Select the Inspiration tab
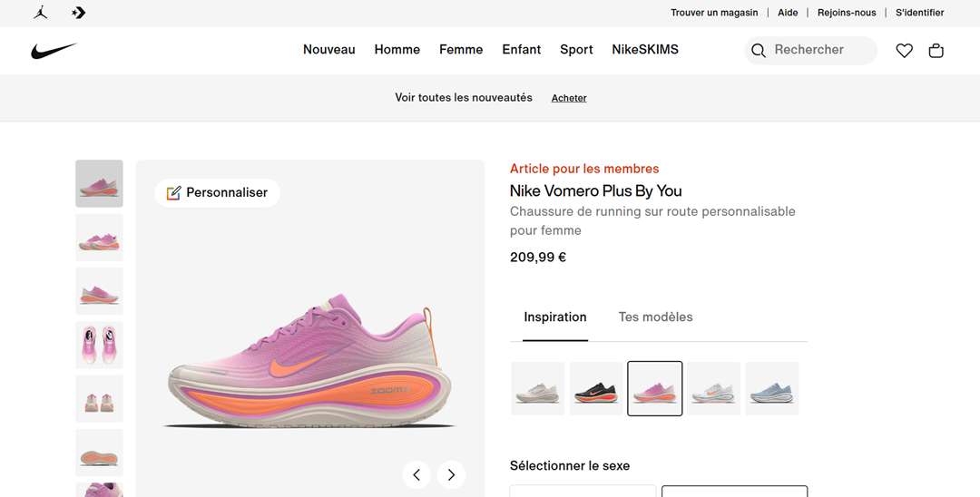This screenshot has width=980, height=497. pyautogui.click(x=555, y=317)
